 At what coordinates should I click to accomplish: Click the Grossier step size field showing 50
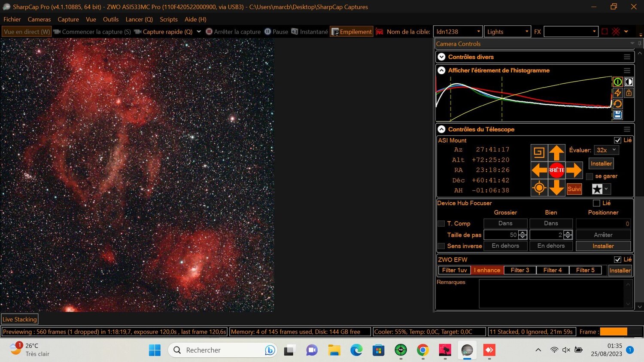click(x=501, y=235)
